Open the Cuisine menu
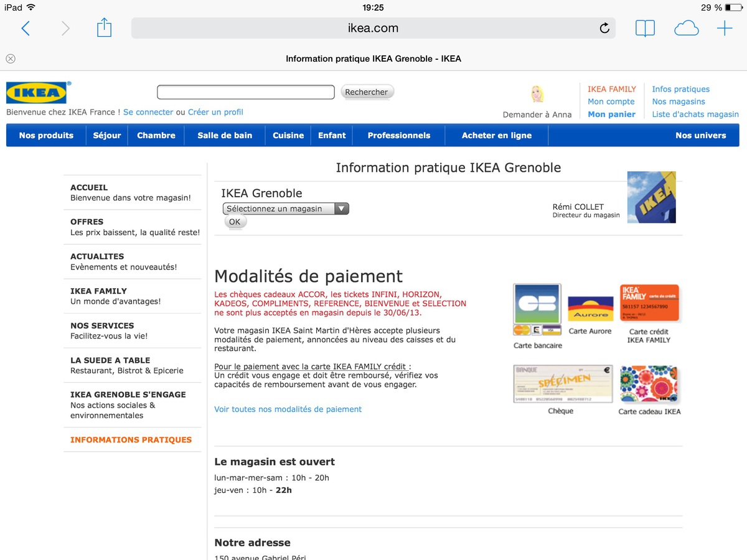747x560 pixels. (x=288, y=135)
